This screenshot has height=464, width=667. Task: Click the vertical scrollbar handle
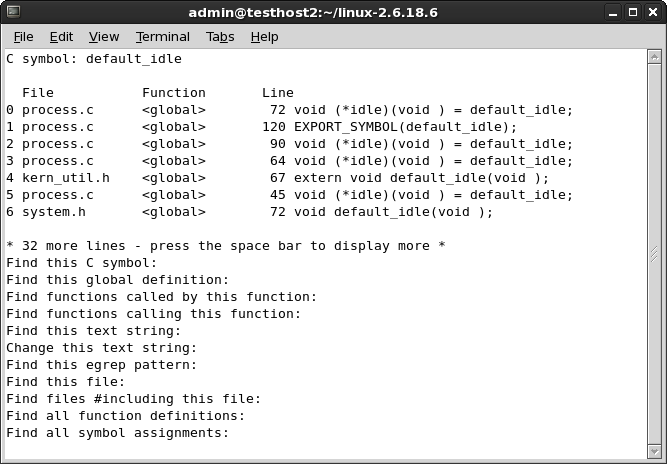[655, 254]
